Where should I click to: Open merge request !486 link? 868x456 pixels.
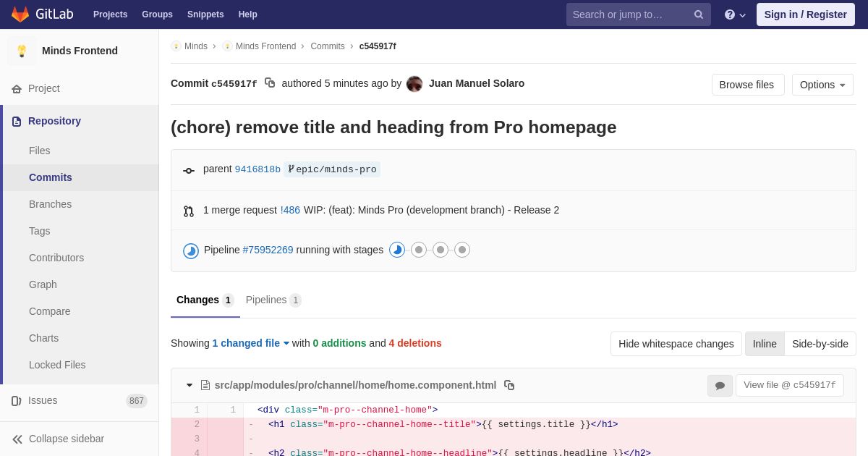point(290,210)
